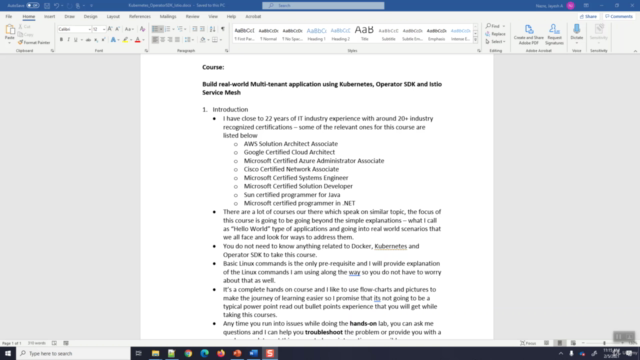Click the Comments button
Image resolution: width=640 pixels, height=360 pixels.
[619, 16]
